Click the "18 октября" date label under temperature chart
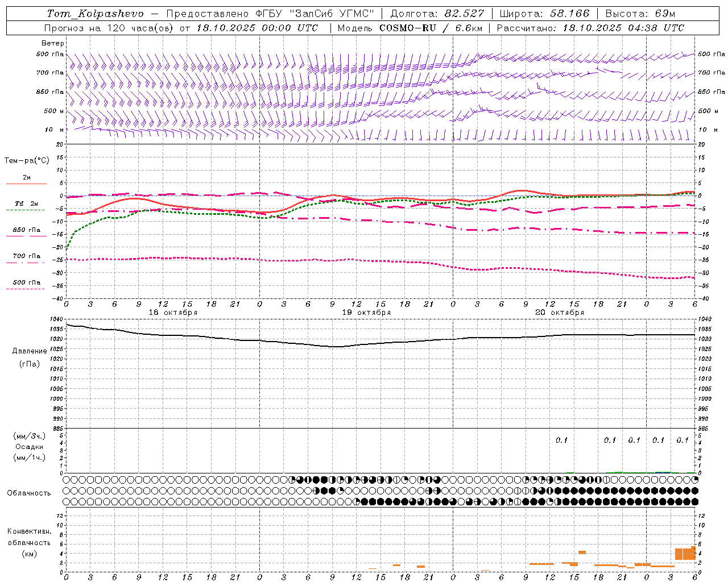The width and height of the screenshot is (728, 582). point(173,313)
